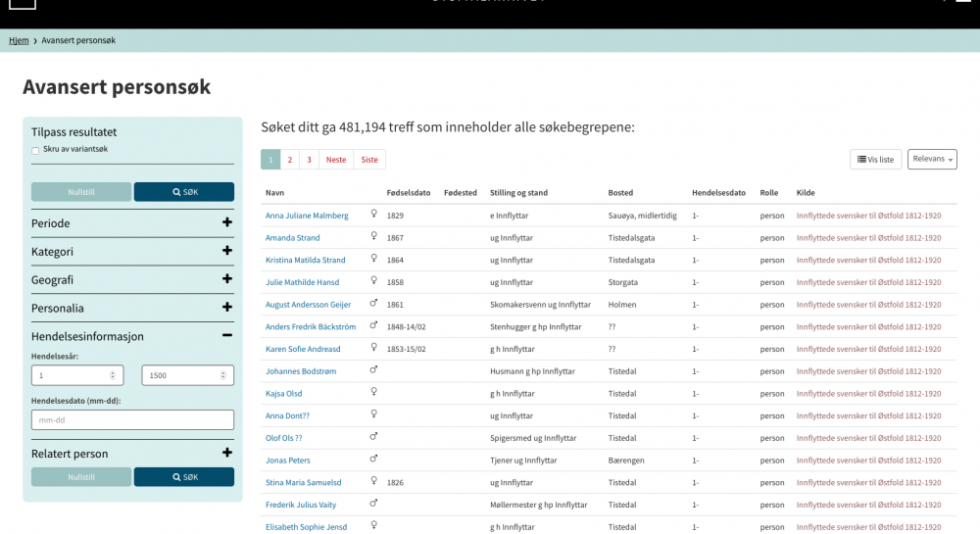Open the Hjem breadcrumb link
Viewport: 980px width, 534px height.
[x=19, y=40]
